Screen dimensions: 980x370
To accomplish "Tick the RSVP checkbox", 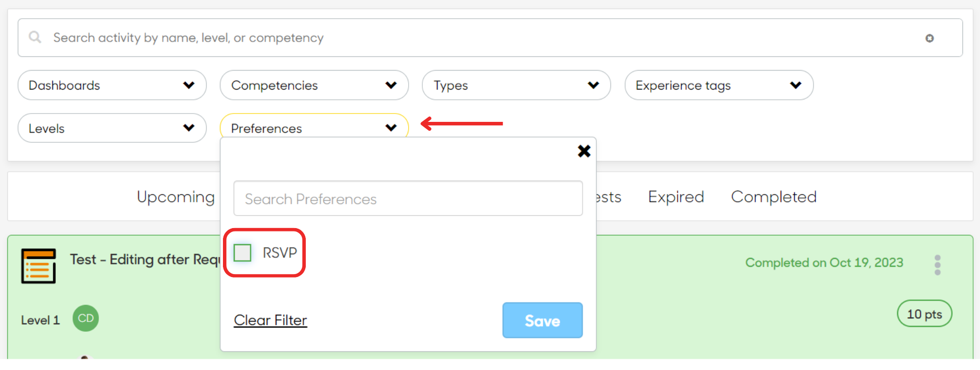I will tap(243, 253).
